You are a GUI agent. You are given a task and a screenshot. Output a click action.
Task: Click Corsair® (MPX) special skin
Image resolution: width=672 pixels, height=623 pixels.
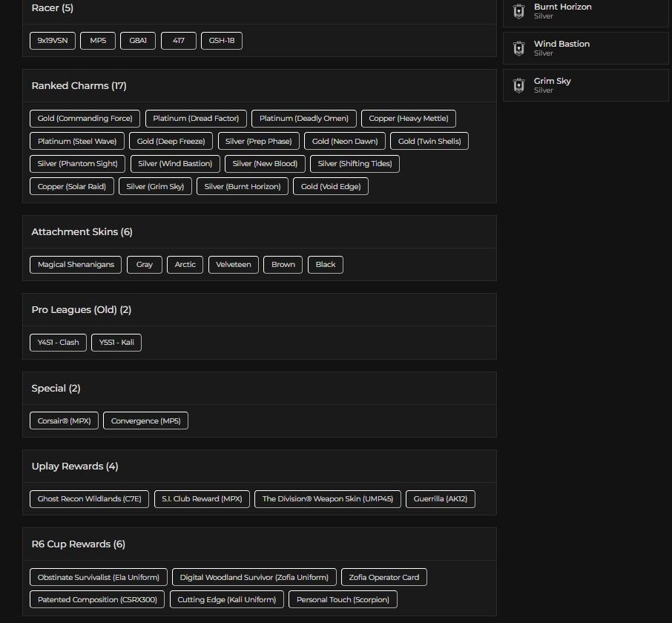65,421
